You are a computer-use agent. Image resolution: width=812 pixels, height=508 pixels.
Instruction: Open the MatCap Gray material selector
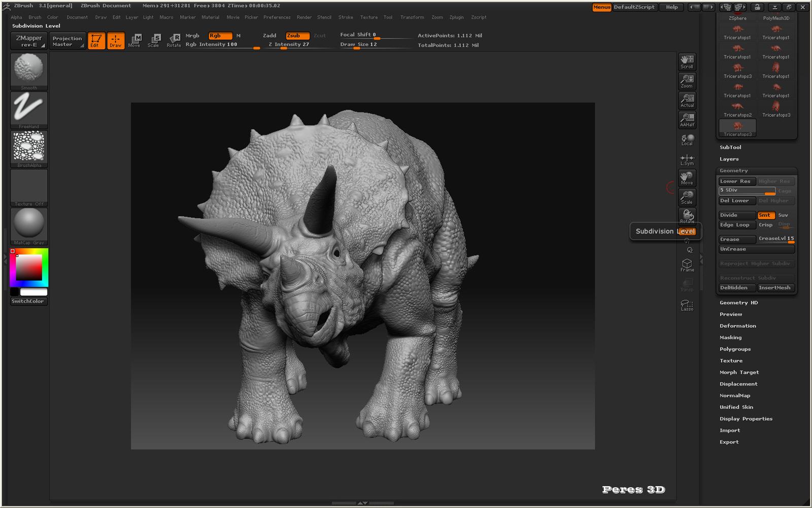29,226
